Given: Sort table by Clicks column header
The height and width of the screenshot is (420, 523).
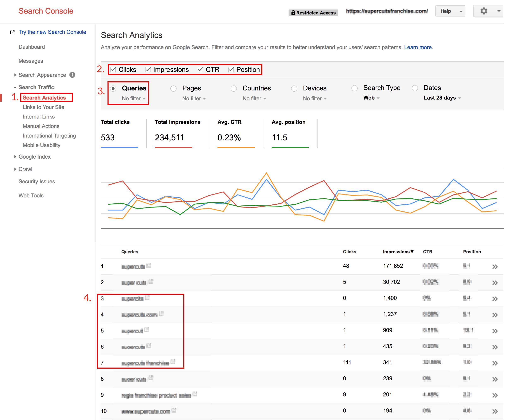Looking at the screenshot, I should tap(350, 252).
